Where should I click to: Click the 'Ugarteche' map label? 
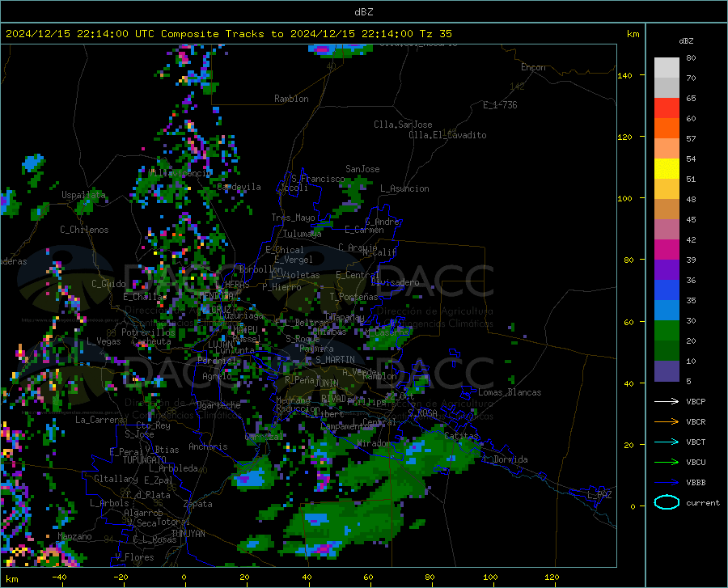tap(218, 405)
